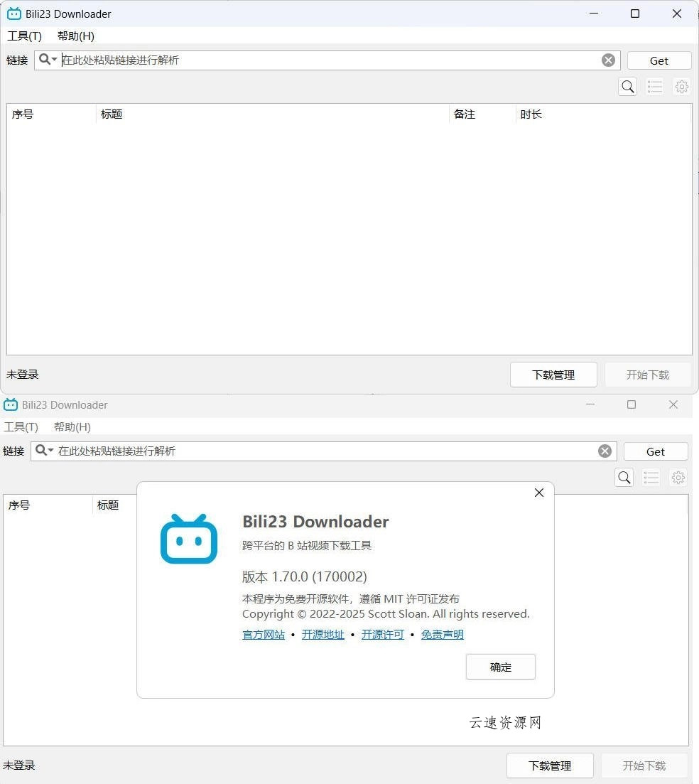Open the 免责声明 link

point(442,634)
